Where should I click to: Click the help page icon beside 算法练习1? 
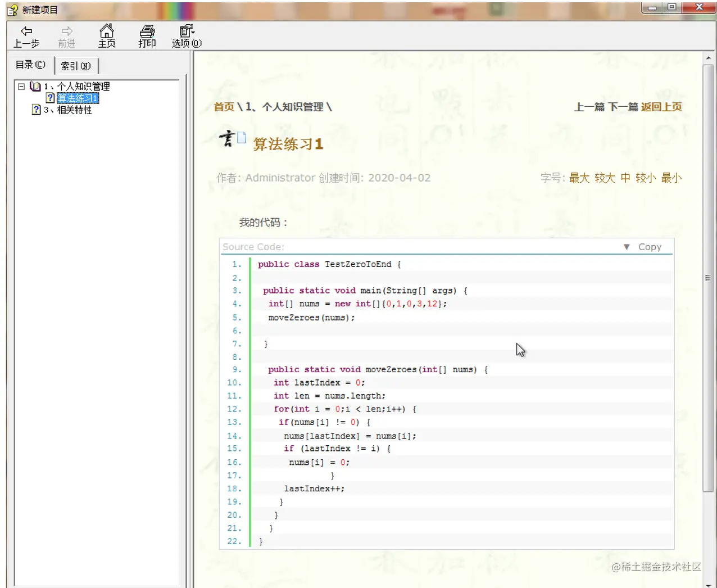pos(51,98)
